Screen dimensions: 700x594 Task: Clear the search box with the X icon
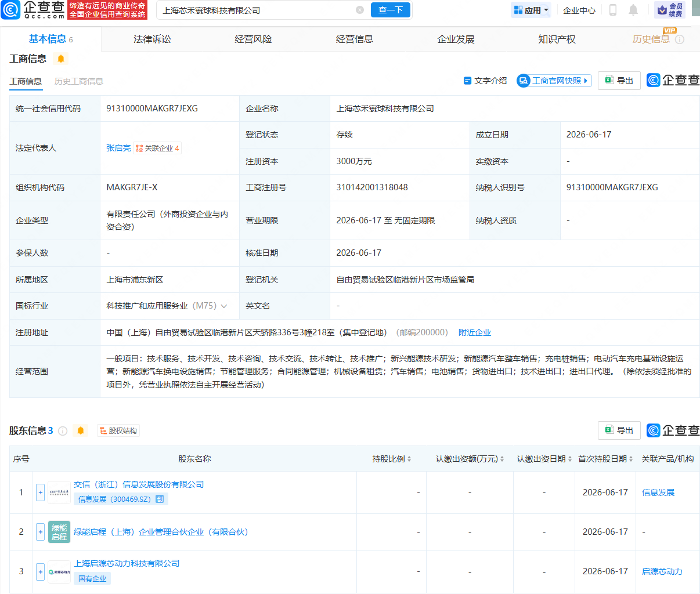tap(360, 10)
